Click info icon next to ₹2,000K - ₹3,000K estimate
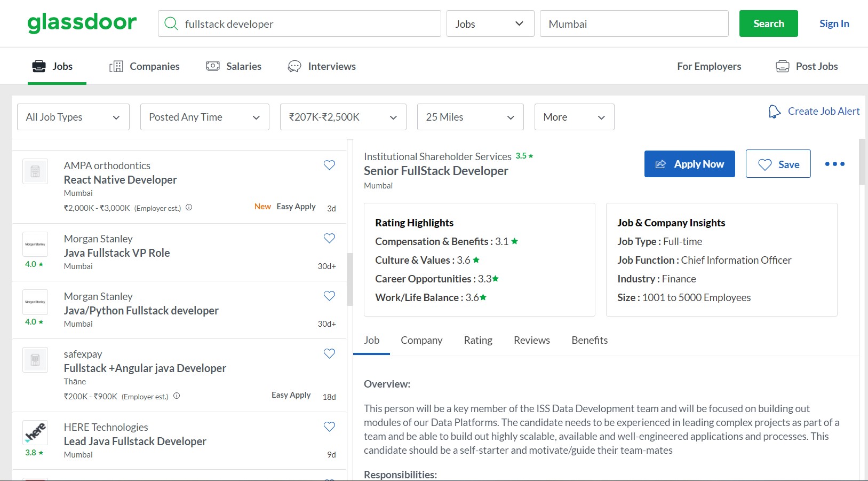This screenshot has height=481, width=868. point(189,208)
